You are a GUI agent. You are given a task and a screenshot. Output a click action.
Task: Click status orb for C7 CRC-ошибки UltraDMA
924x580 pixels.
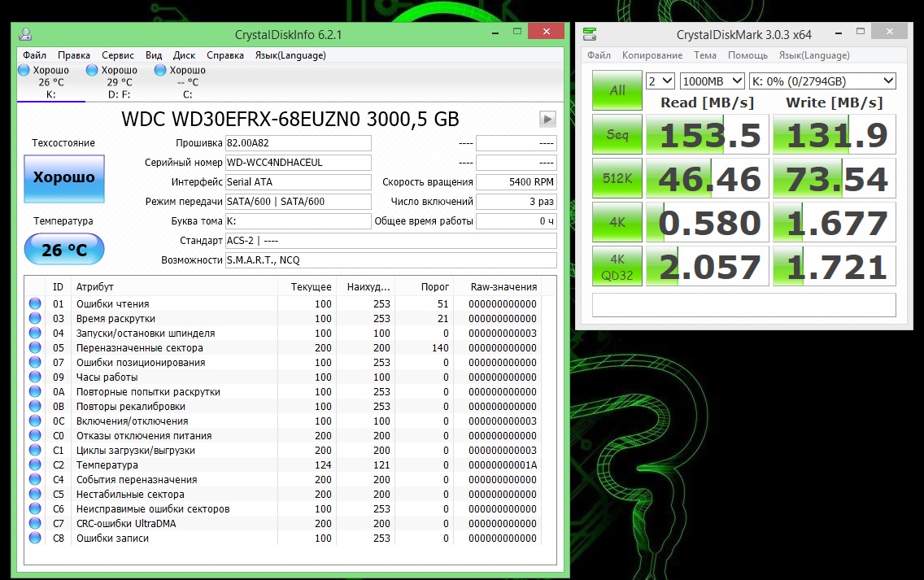pyautogui.click(x=35, y=523)
